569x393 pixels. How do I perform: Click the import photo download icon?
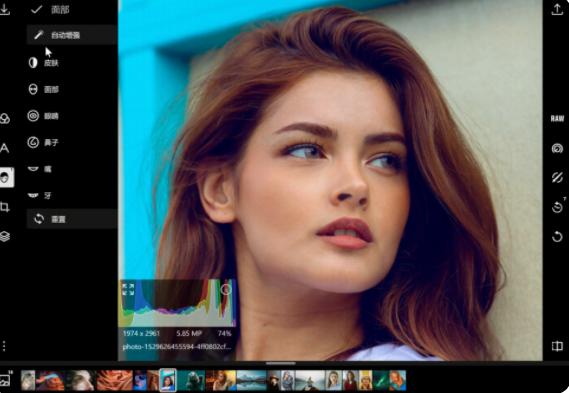click(x=5, y=9)
